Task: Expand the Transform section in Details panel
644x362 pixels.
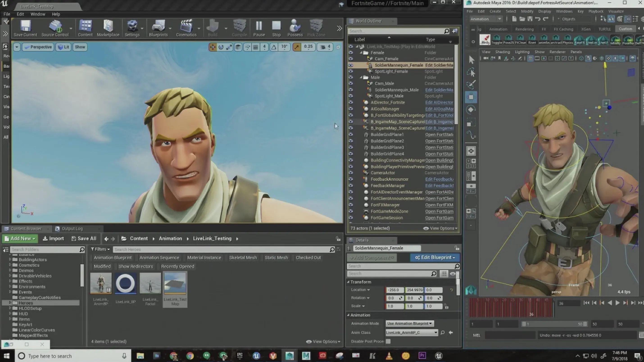Action: coord(349,282)
